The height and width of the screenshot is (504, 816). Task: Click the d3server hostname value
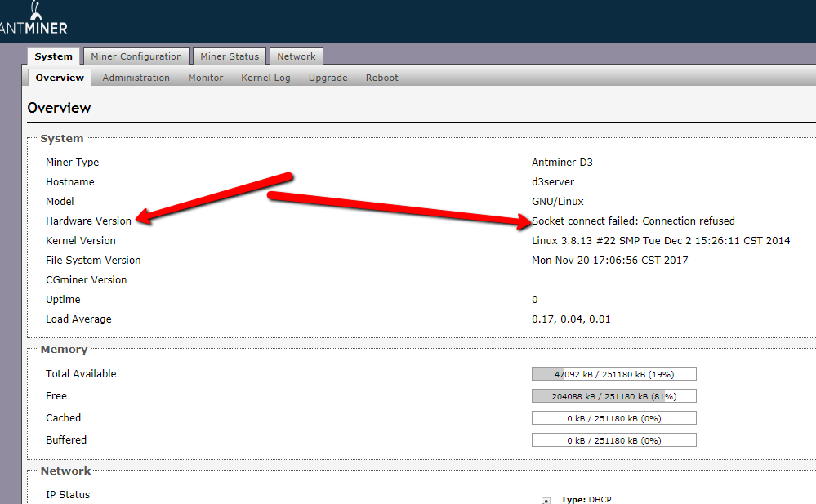click(x=552, y=182)
